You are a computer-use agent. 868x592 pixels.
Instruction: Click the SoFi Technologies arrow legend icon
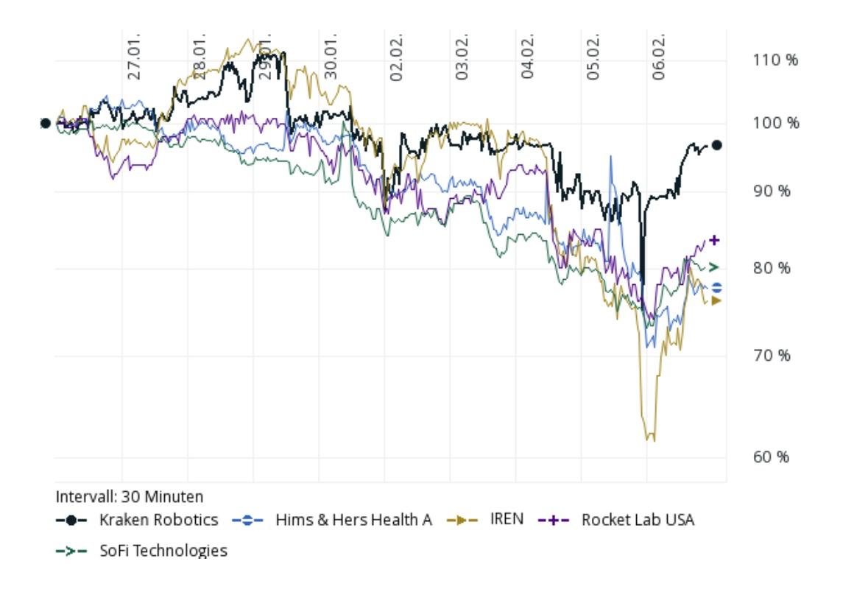tap(71, 550)
